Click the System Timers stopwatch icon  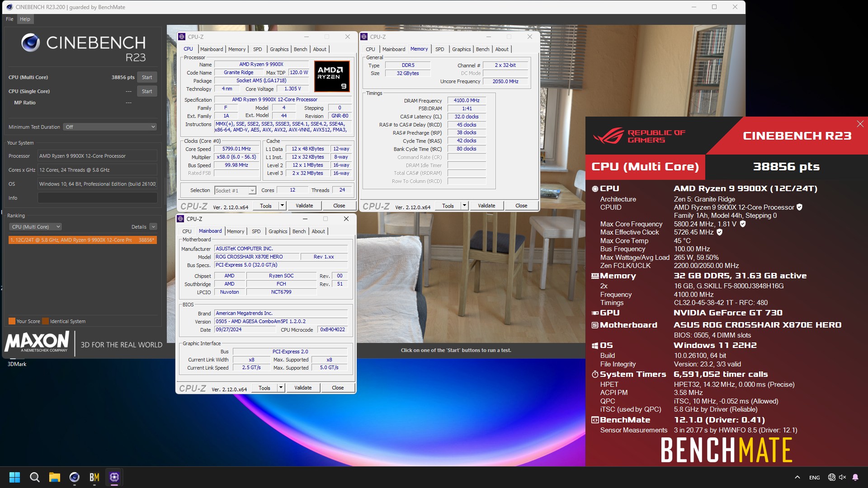[595, 374]
